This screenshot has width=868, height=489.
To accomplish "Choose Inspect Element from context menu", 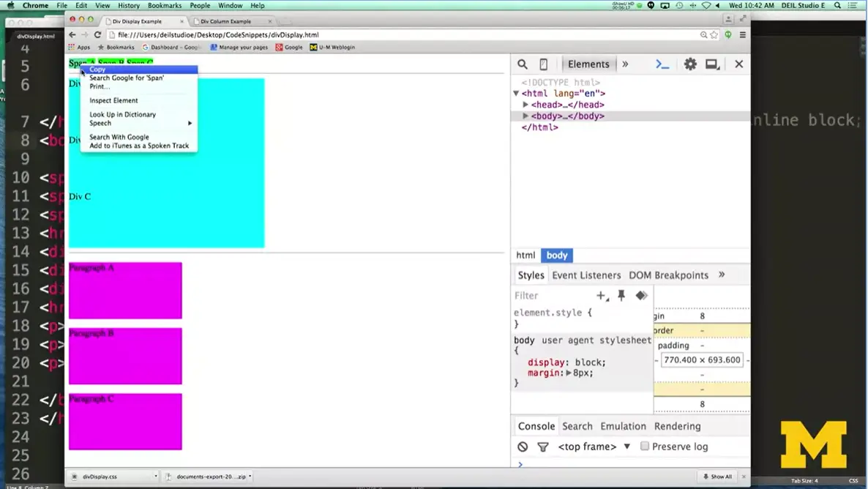I will click(113, 100).
